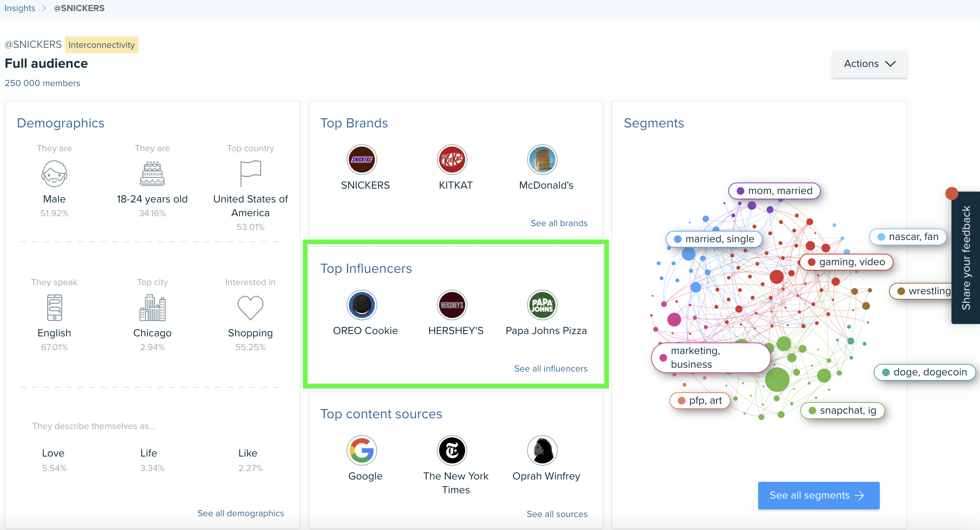Click the breadcrumb chevron after Insights
Screen dimensions: 980x530
point(44,8)
